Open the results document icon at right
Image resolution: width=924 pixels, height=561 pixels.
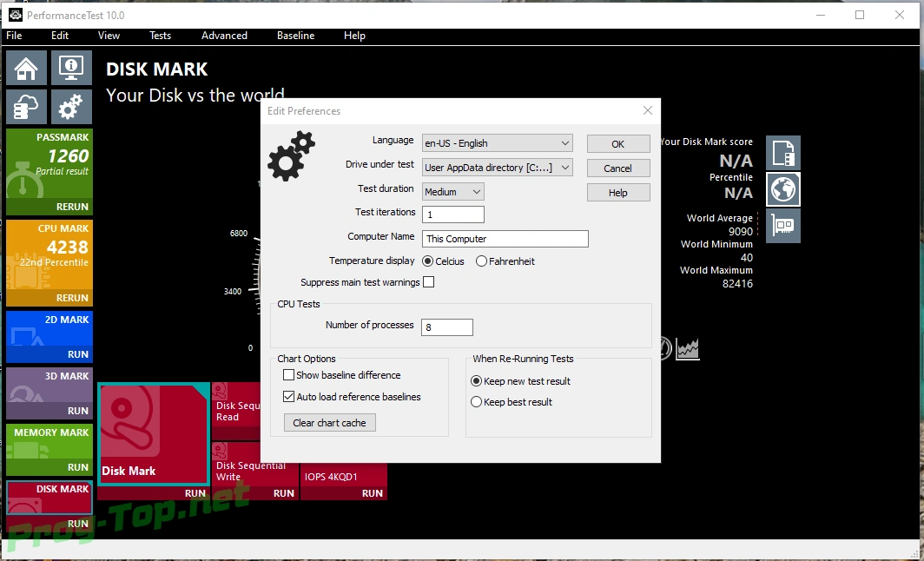(x=783, y=153)
